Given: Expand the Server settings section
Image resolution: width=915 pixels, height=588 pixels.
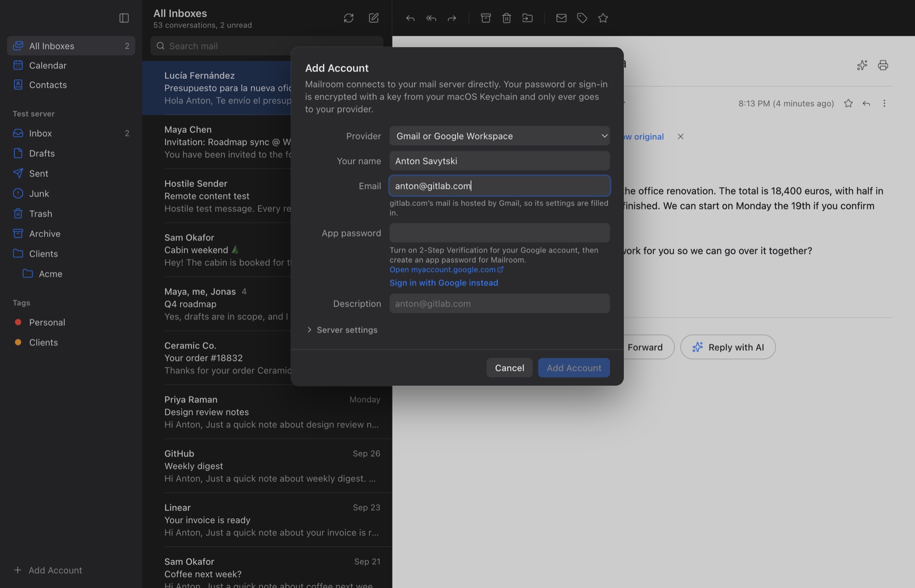Looking at the screenshot, I should click(342, 330).
